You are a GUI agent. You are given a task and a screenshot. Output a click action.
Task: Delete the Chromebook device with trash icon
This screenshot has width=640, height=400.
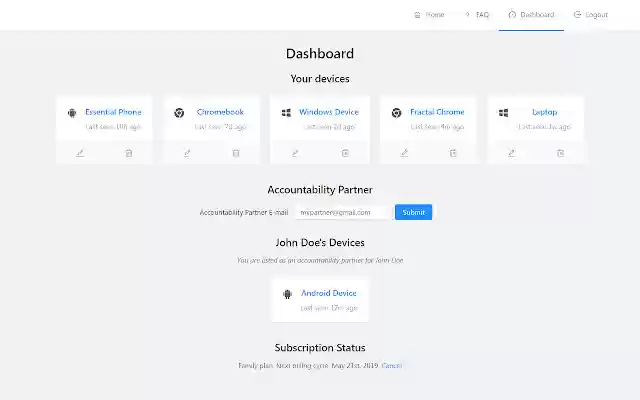coord(236,153)
